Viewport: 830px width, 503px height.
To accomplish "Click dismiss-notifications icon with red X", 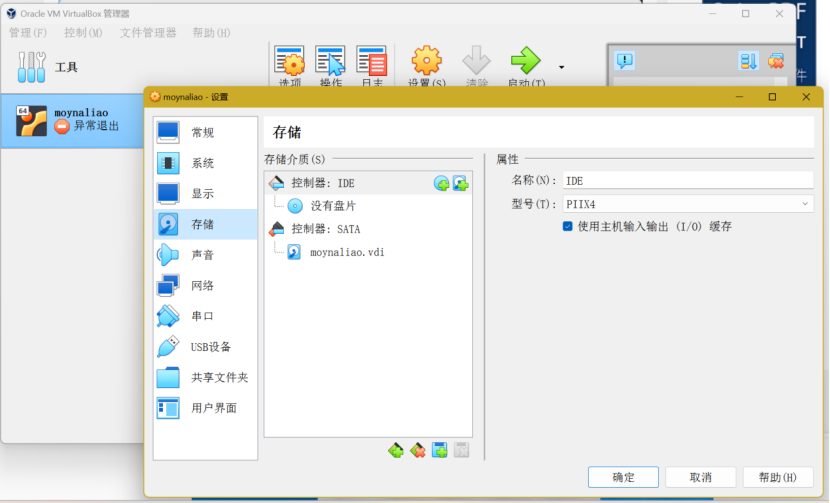I will (x=776, y=61).
